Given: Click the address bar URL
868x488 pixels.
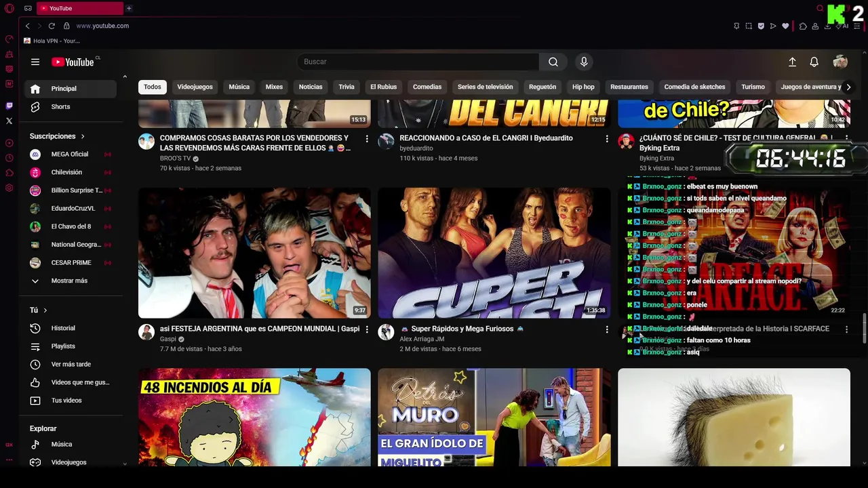Looking at the screenshot, I should 102,26.
